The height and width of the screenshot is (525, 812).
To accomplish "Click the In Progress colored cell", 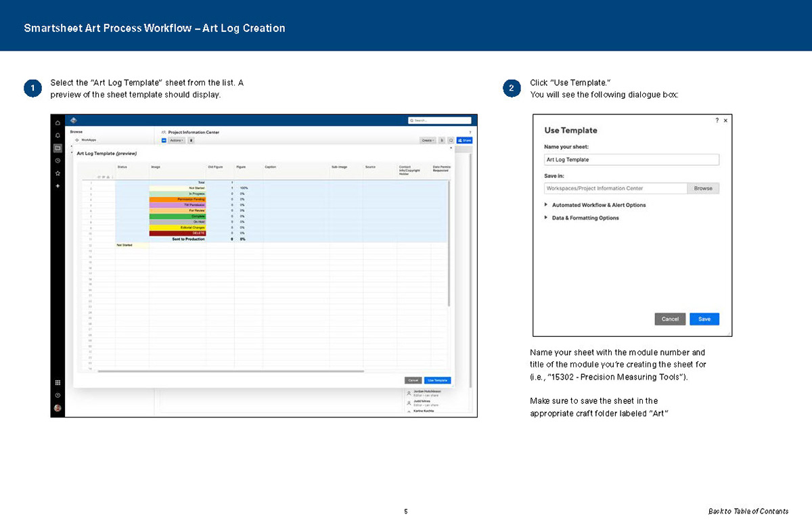I will pyautogui.click(x=177, y=193).
